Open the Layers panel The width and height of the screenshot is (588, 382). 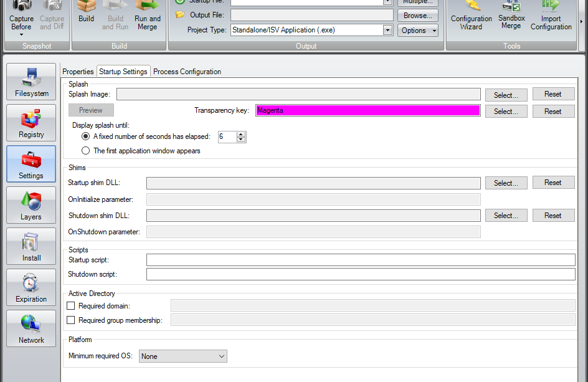(x=31, y=205)
